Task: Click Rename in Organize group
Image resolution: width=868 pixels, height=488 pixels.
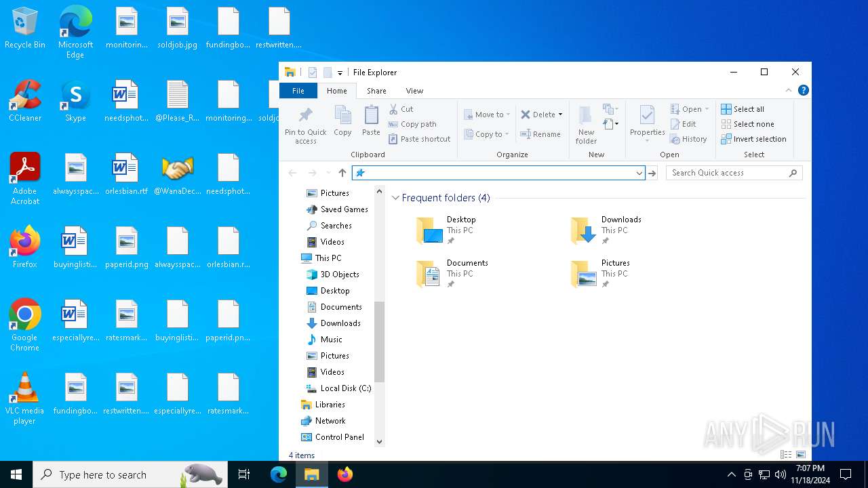Action: tap(540, 134)
